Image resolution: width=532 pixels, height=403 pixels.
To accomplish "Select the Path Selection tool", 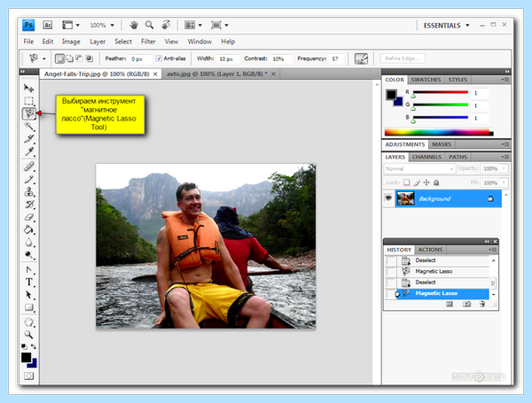I will click(x=29, y=295).
